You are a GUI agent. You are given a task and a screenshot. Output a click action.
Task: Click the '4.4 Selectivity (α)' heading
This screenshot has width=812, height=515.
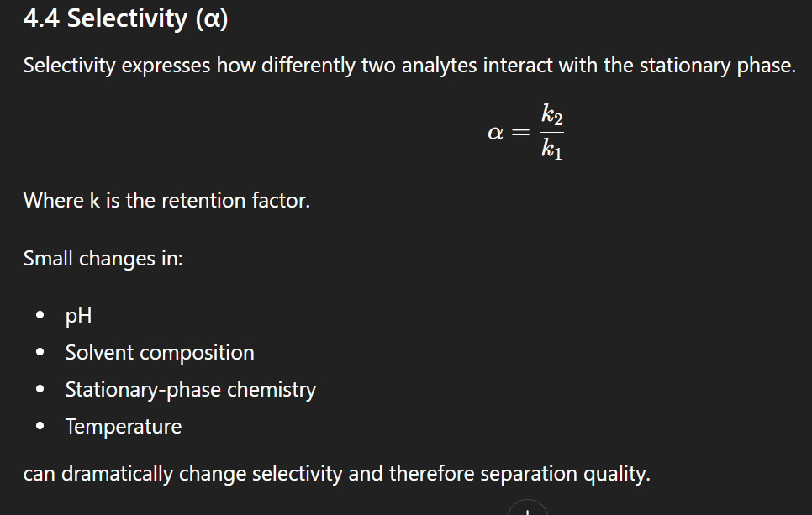point(126,18)
